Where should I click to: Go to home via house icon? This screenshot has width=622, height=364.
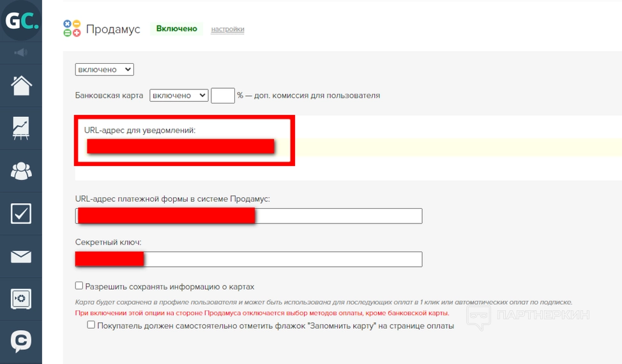[21, 85]
